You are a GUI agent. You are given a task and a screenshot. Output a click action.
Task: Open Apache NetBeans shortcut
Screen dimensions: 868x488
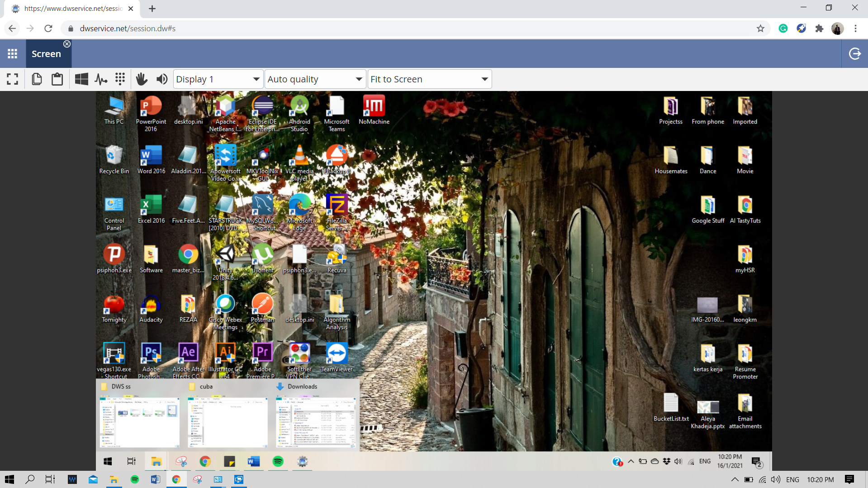click(x=225, y=114)
